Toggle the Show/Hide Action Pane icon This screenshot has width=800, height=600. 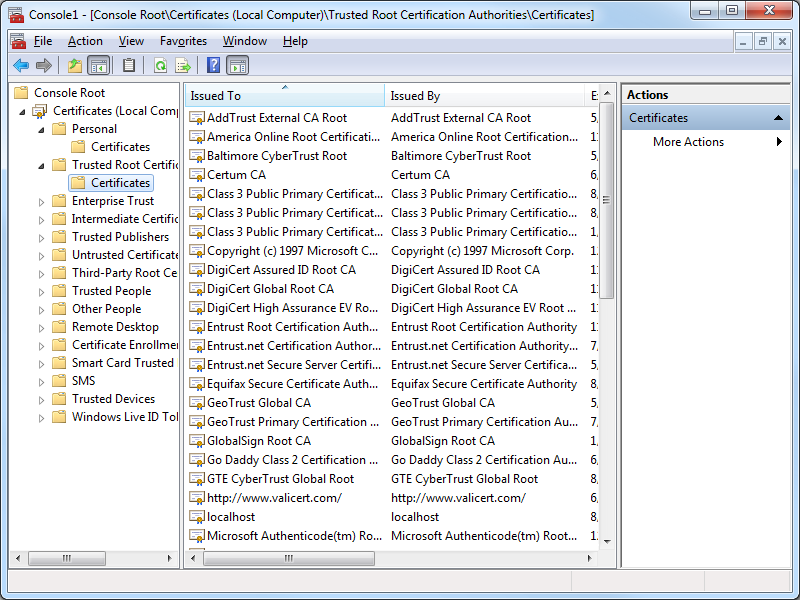tap(237, 66)
